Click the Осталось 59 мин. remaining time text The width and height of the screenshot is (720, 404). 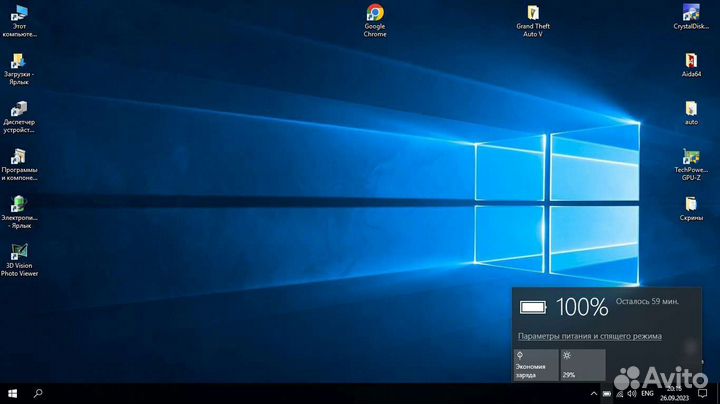(x=647, y=302)
